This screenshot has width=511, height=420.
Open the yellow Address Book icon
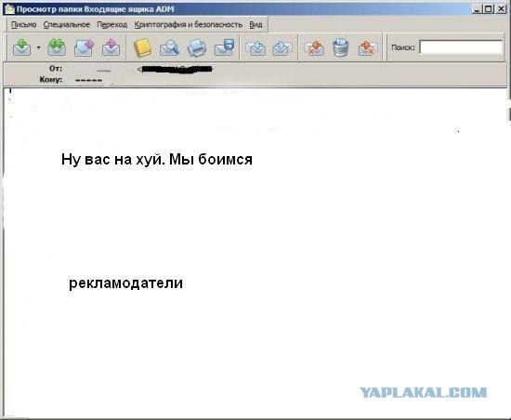pos(142,47)
